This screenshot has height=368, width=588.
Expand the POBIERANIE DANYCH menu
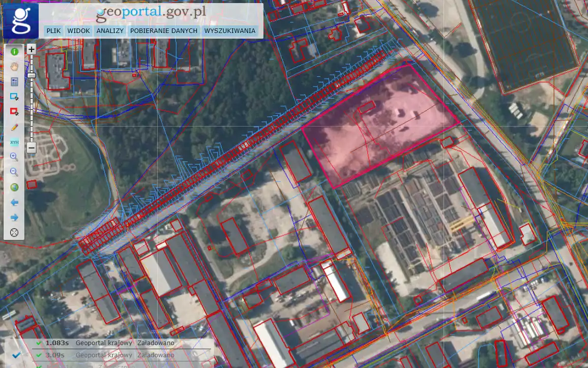pos(164,31)
